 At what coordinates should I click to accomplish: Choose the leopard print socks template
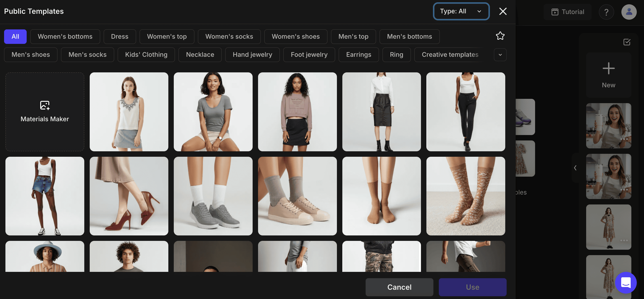465,196
